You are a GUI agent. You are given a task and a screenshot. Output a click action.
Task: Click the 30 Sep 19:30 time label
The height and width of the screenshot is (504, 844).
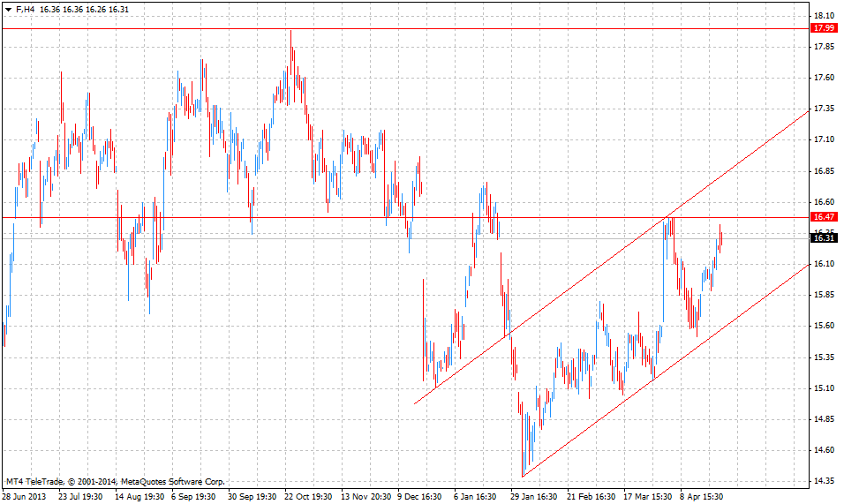click(252, 496)
